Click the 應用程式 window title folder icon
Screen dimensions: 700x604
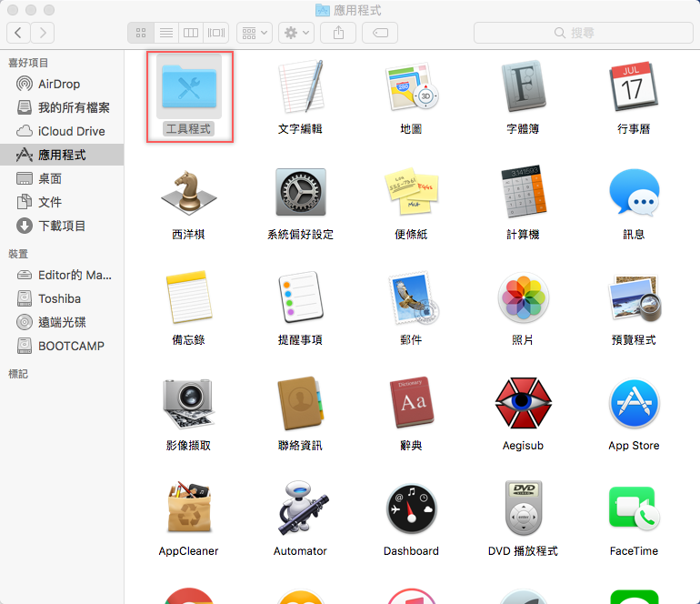323,10
